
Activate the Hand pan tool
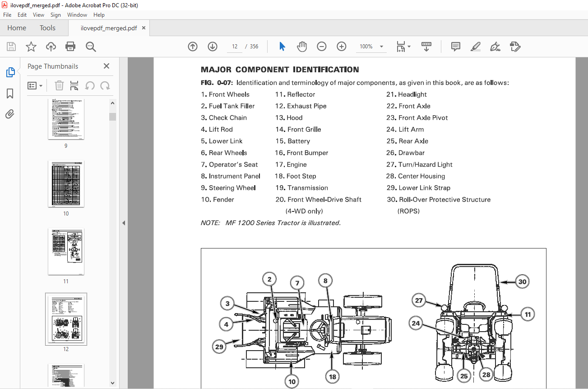point(302,47)
